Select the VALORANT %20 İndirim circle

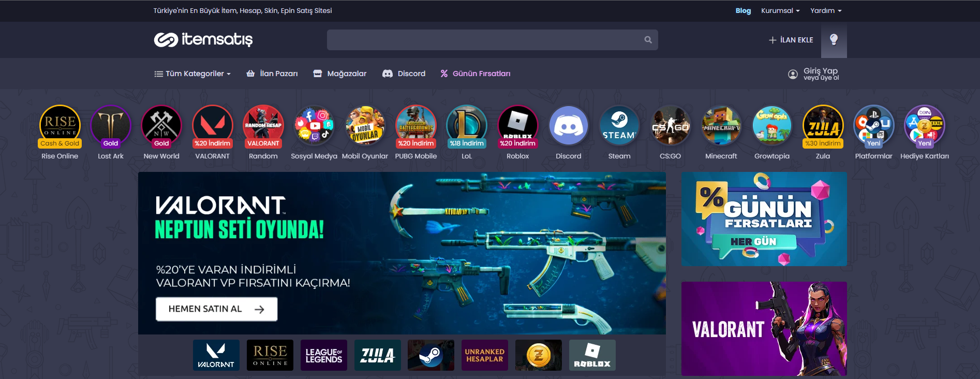click(x=212, y=126)
